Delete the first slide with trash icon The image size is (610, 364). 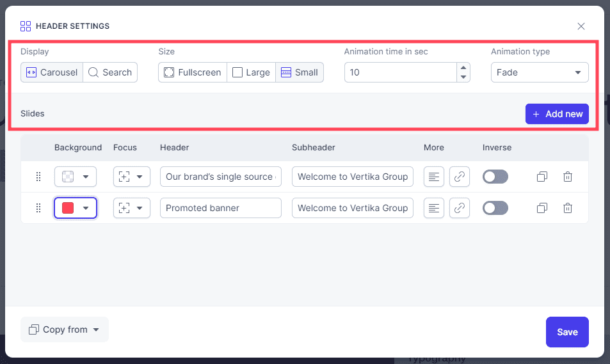pyautogui.click(x=568, y=177)
